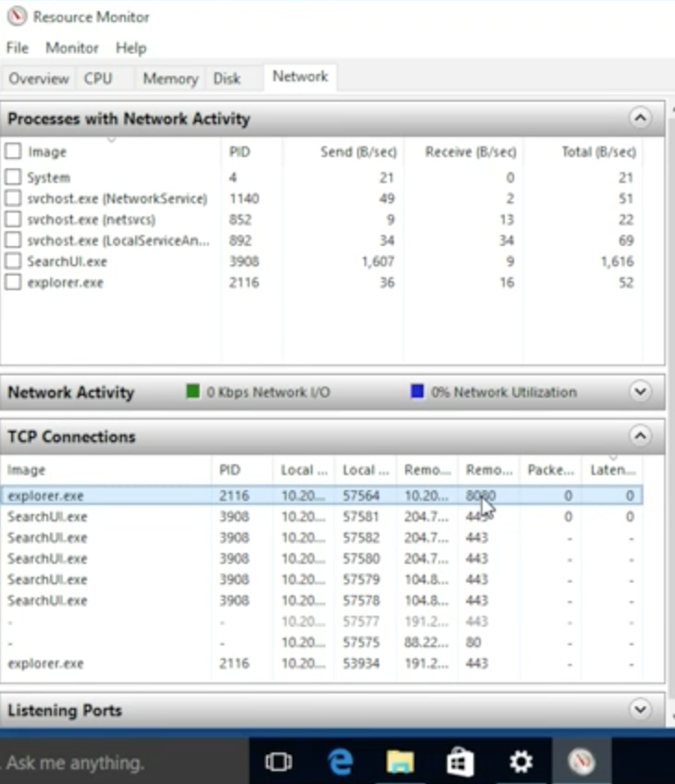Click the '0% Network Utilization' label

point(504,392)
